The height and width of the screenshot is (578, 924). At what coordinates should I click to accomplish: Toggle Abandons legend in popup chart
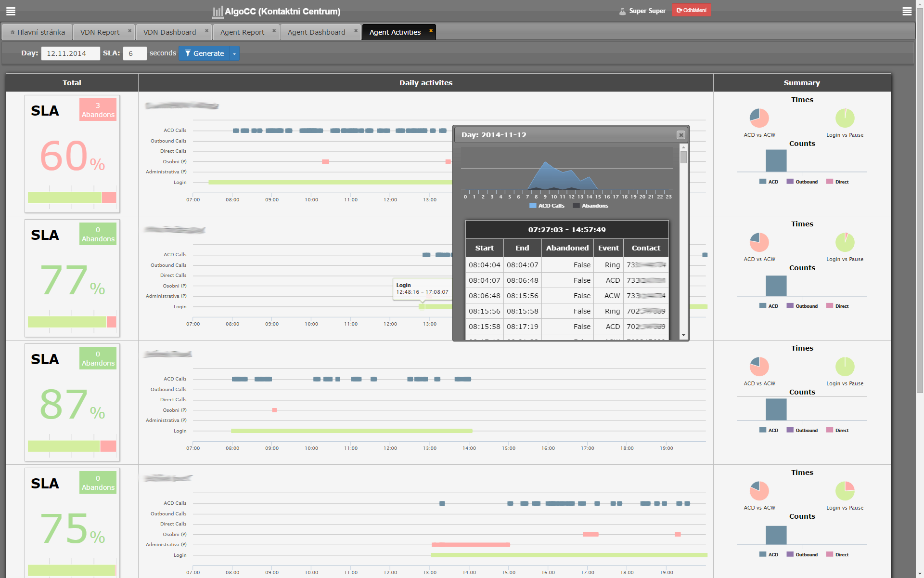[x=590, y=206]
